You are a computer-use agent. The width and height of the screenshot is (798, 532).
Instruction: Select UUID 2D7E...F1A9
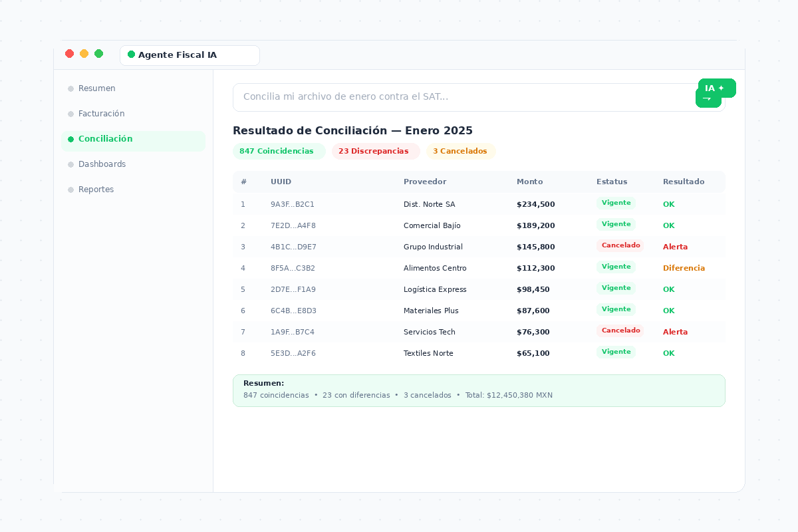point(293,289)
